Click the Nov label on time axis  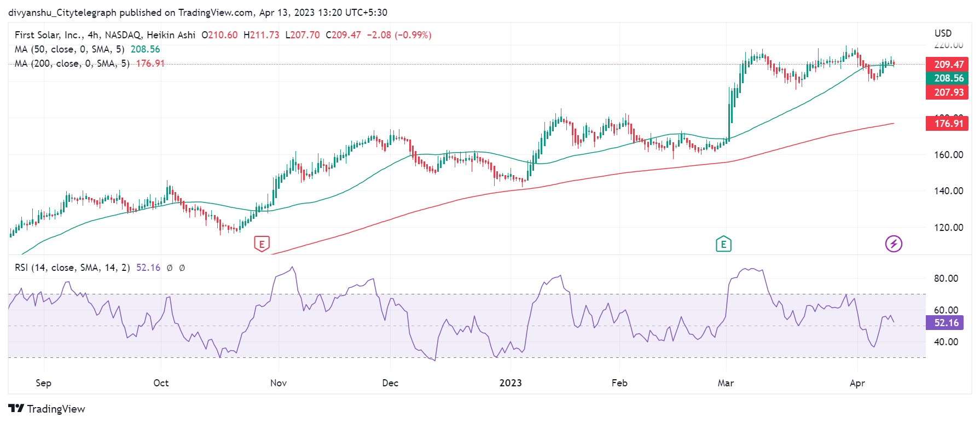click(x=279, y=383)
